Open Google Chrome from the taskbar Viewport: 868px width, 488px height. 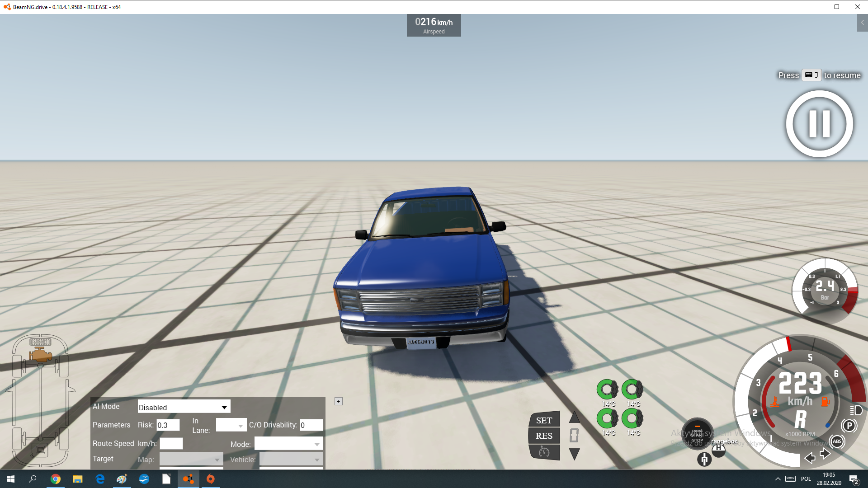pyautogui.click(x=55, y=479)
